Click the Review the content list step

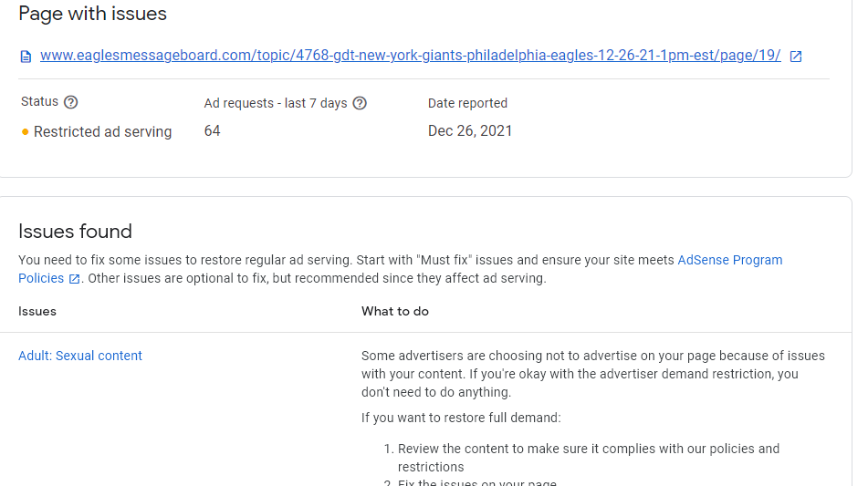(588, 457)
